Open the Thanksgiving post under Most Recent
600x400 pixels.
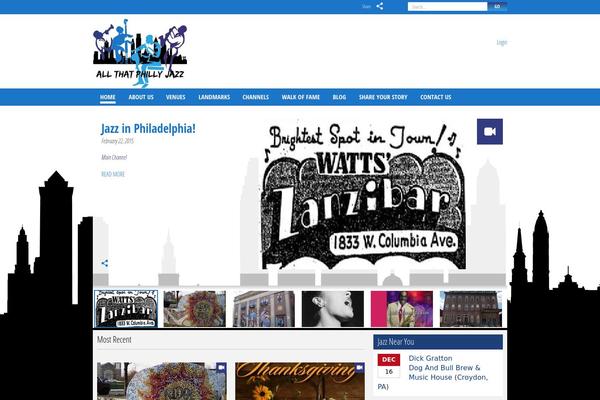pos(300,381)
